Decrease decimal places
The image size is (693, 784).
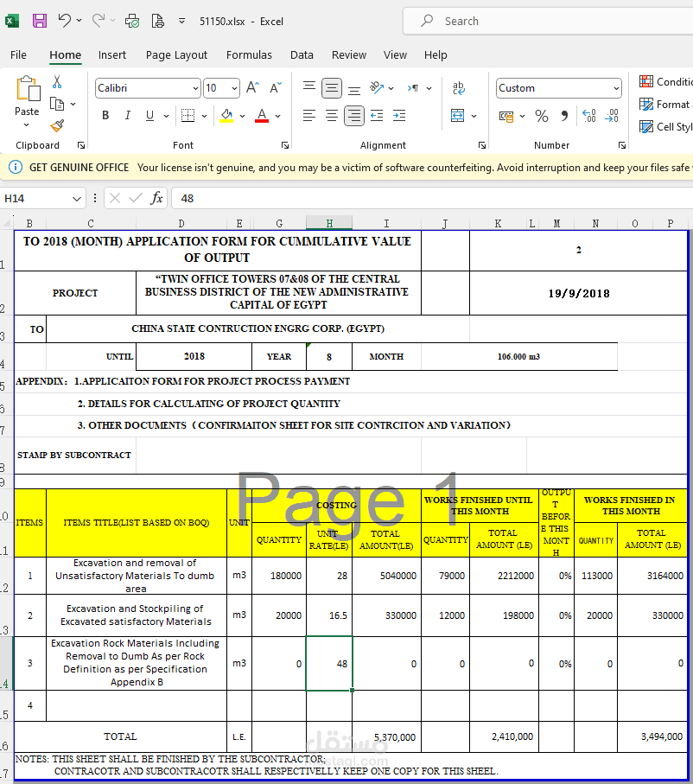[x=612, y=116]
